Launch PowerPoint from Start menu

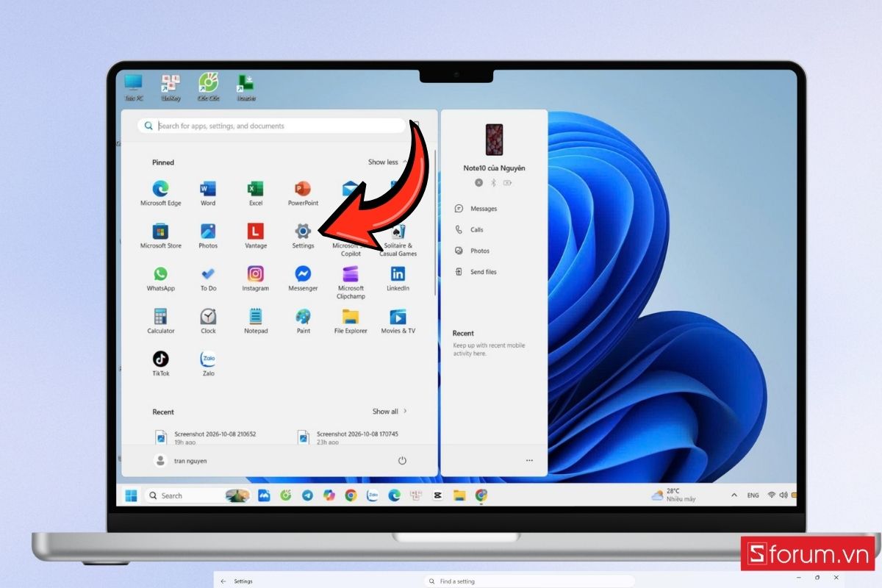pos(303,193)
